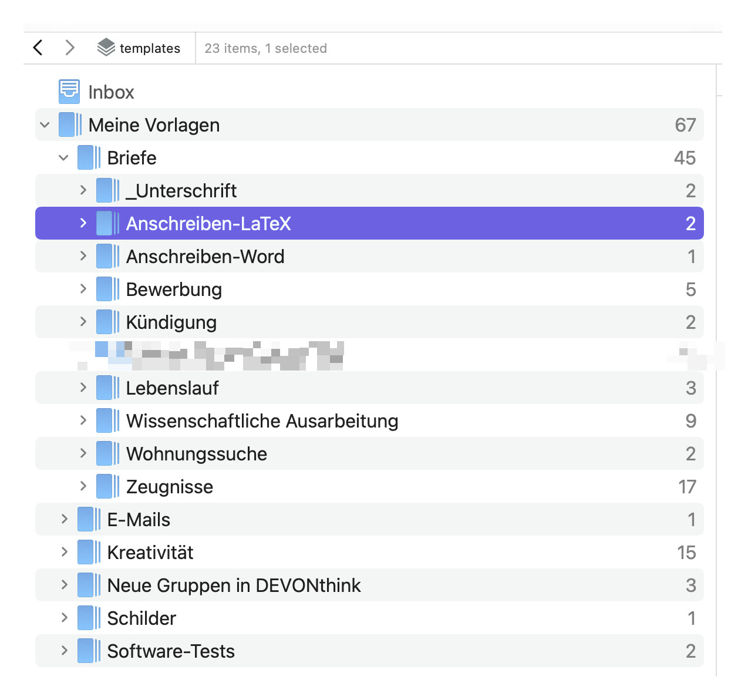Collapse the Meine Vorlagen group
This screenshot has width=748, height=700.
[x=45, y=124]
